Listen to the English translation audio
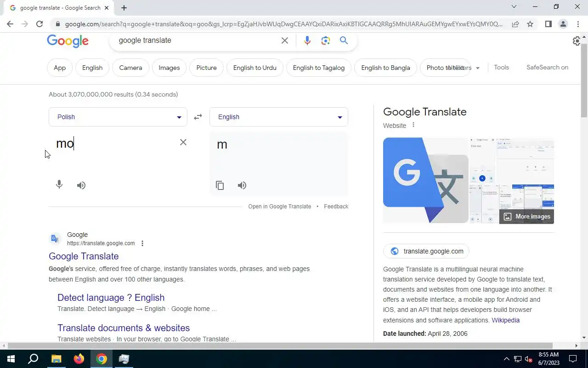This screenshot has height=368, width=588. (242, 185)
